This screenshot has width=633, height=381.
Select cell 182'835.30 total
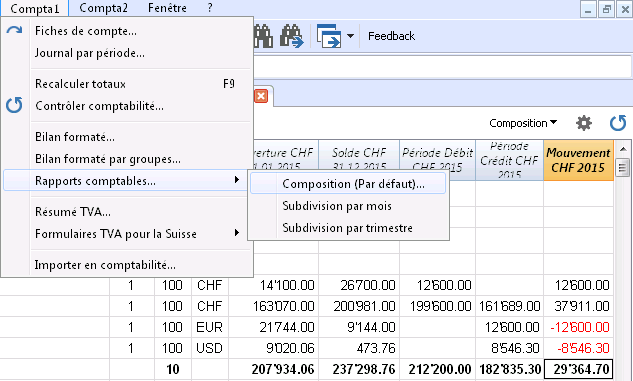pyautogui.click(x=509, y=369)
